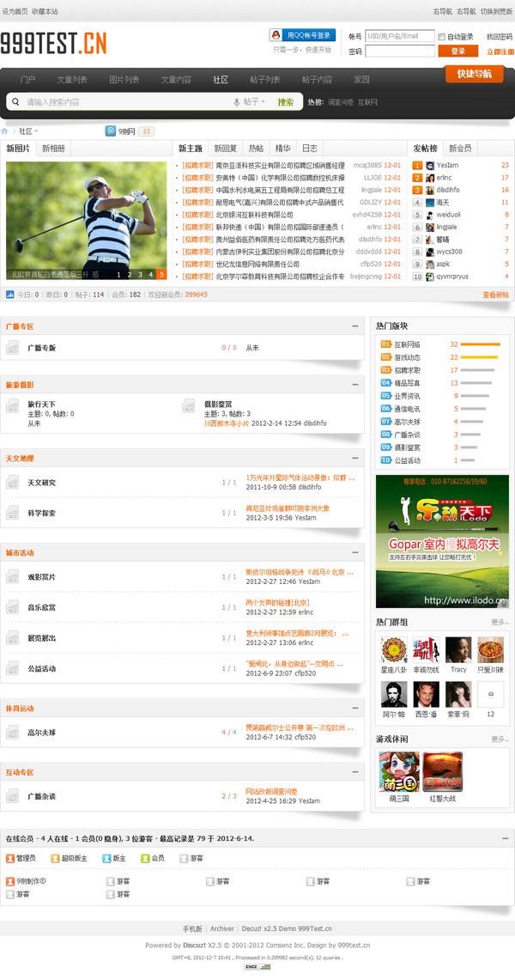Switch layout via 切换到宽版
515x980 pixels.
pos(496,11)
